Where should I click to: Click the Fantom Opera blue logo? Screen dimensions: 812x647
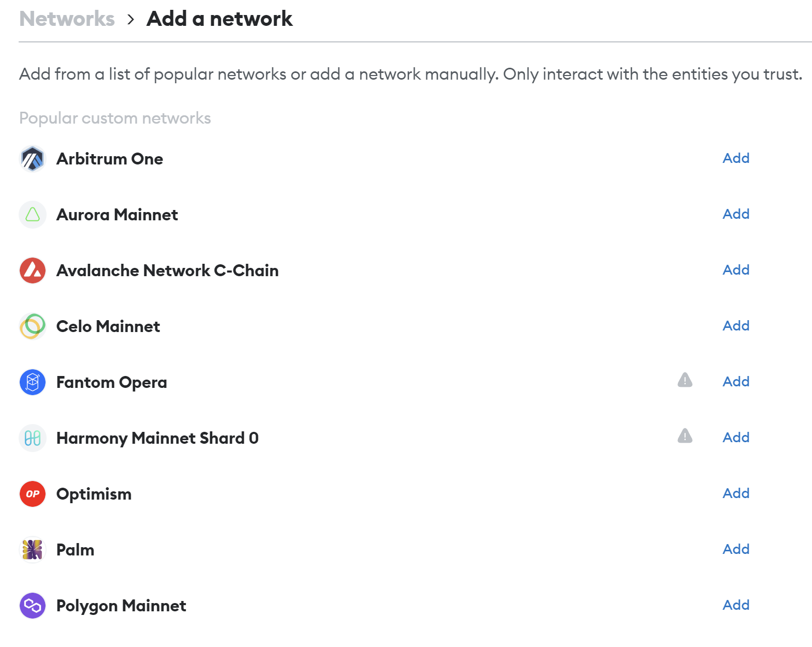pos(33,382)
